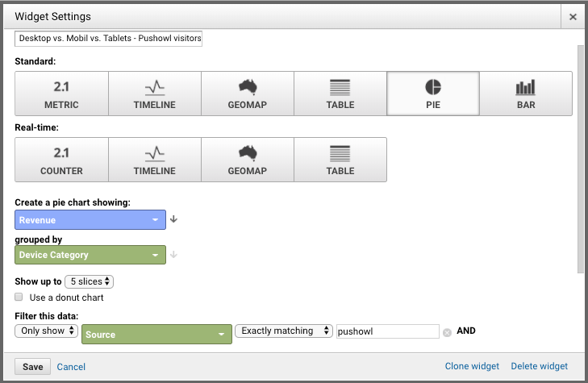Image resolution: width=588 pixels, height=383 pixels.
Task: Change the 5 slices selector
Action: (x=90, y=281)
